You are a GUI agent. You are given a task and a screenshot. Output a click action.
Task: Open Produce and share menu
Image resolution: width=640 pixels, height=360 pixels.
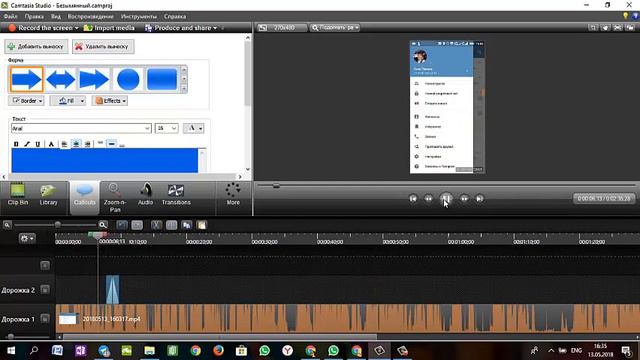coord(181,28)
